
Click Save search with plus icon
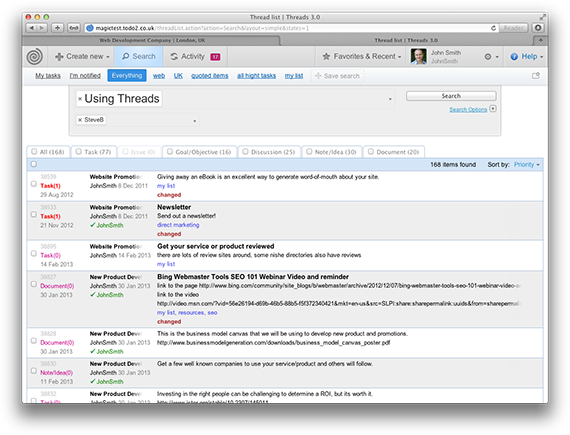coord(337,76)
